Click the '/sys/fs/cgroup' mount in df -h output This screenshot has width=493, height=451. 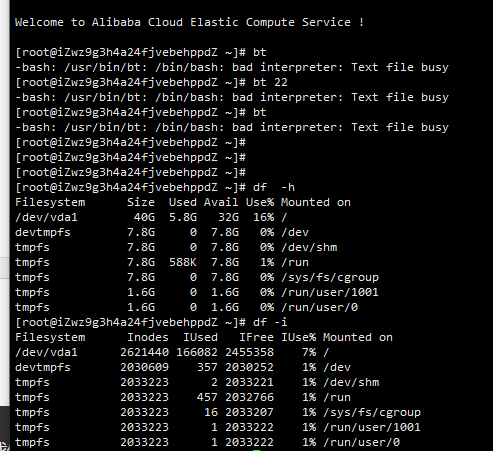[x=330, y=277]
